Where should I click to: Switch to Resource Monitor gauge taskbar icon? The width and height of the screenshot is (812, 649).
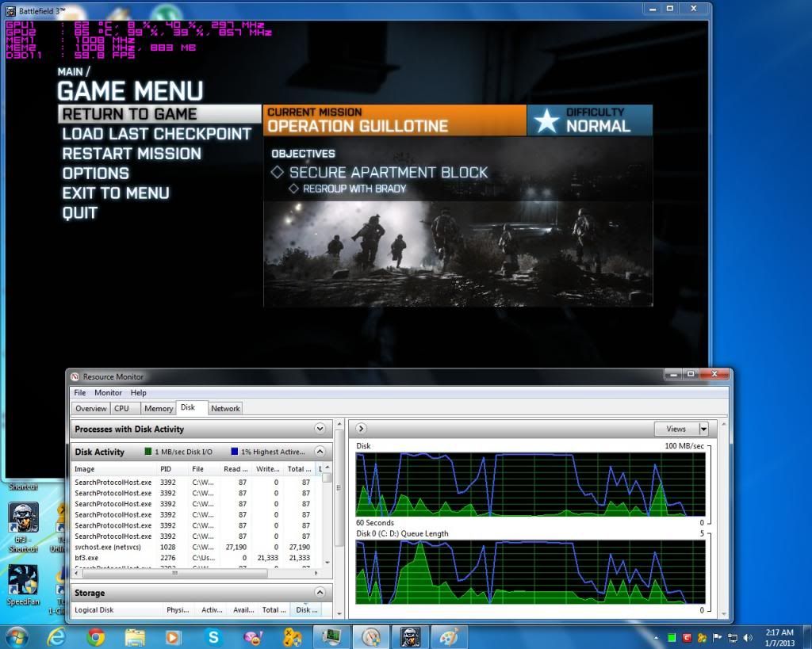point(371,636)
